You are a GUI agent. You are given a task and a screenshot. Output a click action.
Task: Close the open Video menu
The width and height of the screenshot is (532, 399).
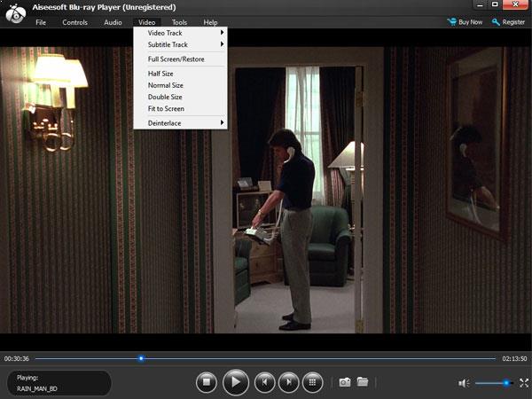pos(147,22)
